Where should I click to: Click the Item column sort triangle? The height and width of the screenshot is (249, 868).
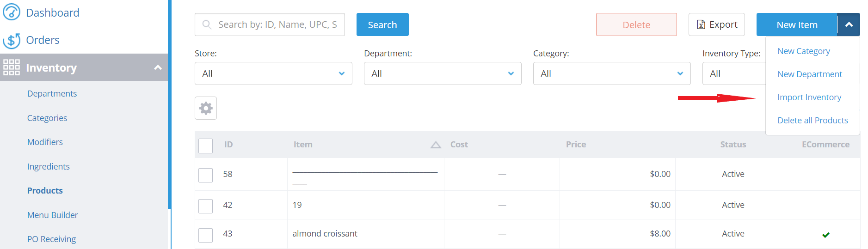pyautogui.click(x=436, y=145)
